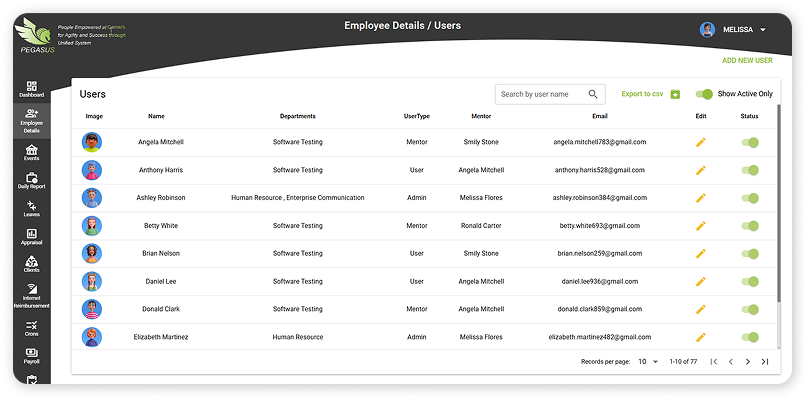809x401 pixels.
Task: Click the name Brian Nelson
Action: (161, 253)
